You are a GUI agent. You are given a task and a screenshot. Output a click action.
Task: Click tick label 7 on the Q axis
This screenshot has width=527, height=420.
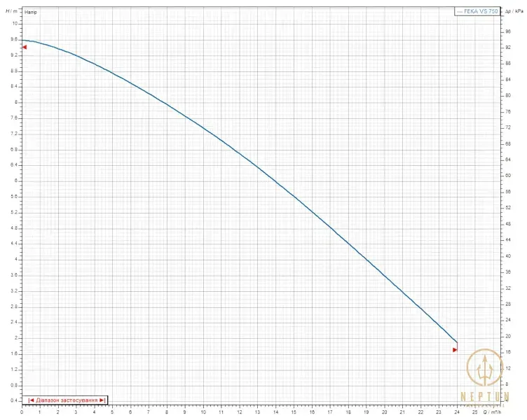click(x=149, y=412)
